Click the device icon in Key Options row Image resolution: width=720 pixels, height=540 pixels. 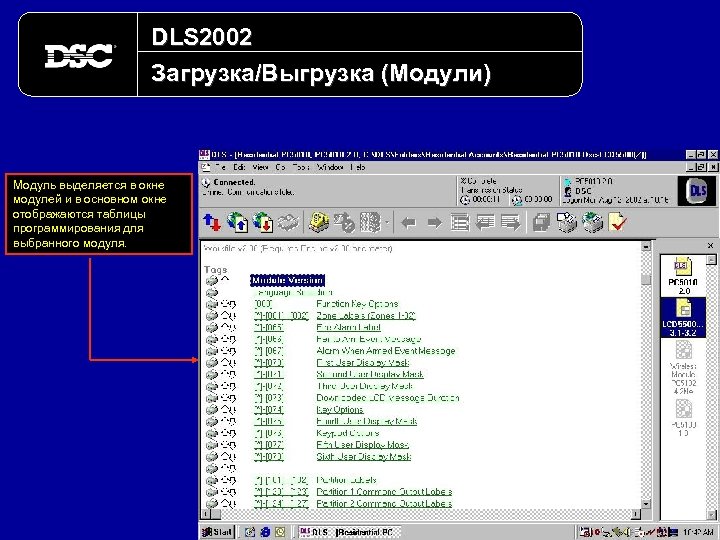212,410
